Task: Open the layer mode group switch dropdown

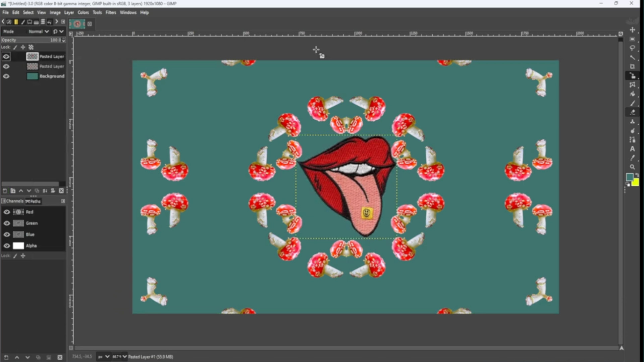Action: click(58, 32)
